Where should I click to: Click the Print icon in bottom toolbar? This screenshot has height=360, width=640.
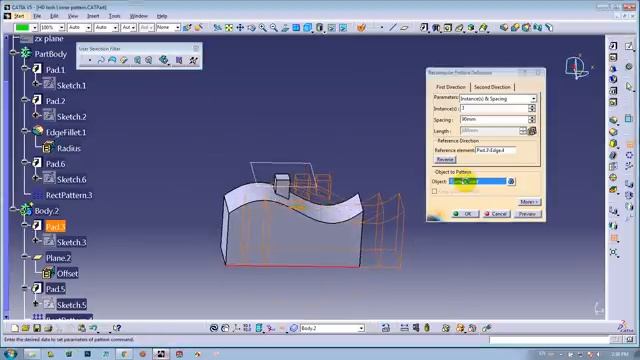click(48, 328)
